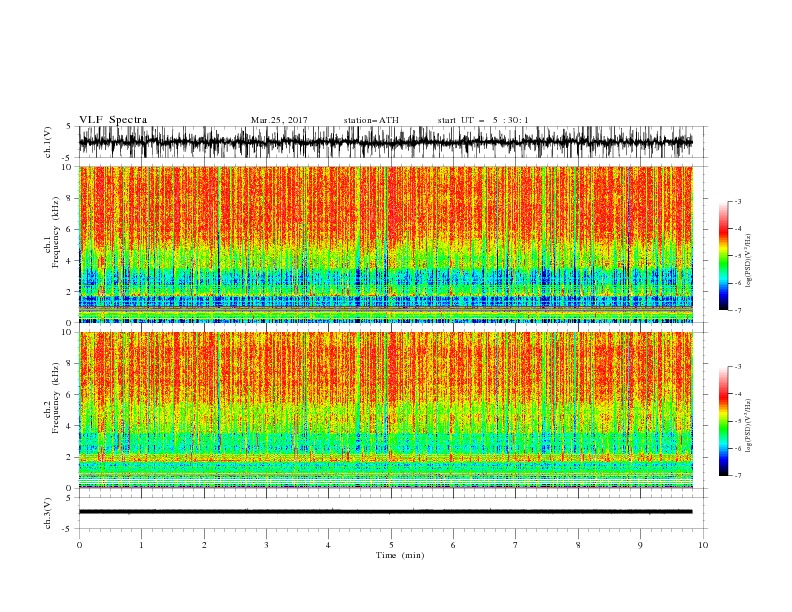Click time axis tick label '2'
Image resolution: width=792 pixels, height=612 pixels.
[204, 545]
